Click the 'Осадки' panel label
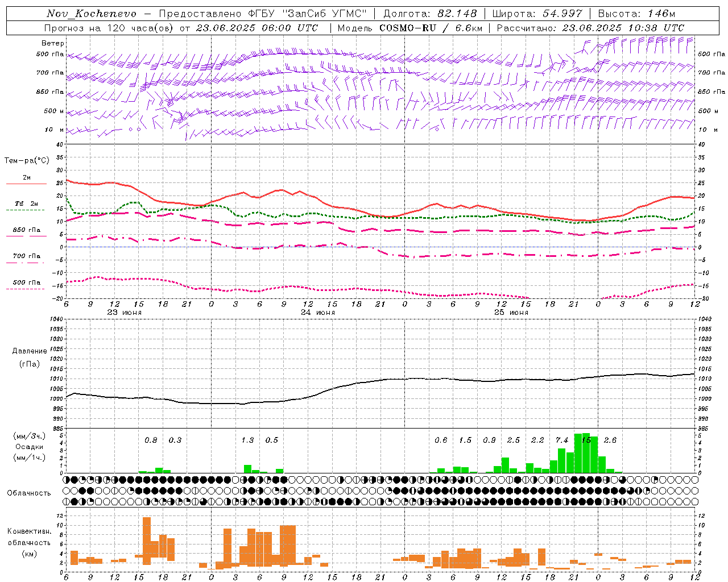Screen dimensions: 728x582 [29, 447]
